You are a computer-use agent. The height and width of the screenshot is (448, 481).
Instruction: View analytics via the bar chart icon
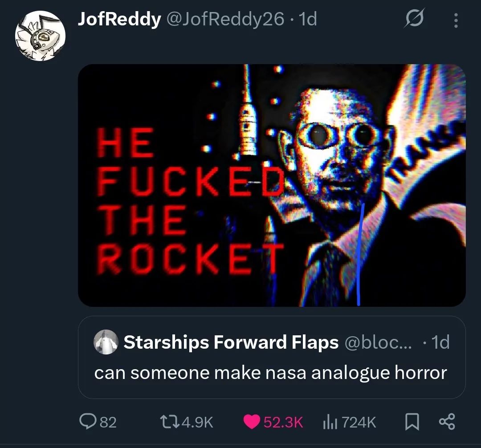click(330, 422)
